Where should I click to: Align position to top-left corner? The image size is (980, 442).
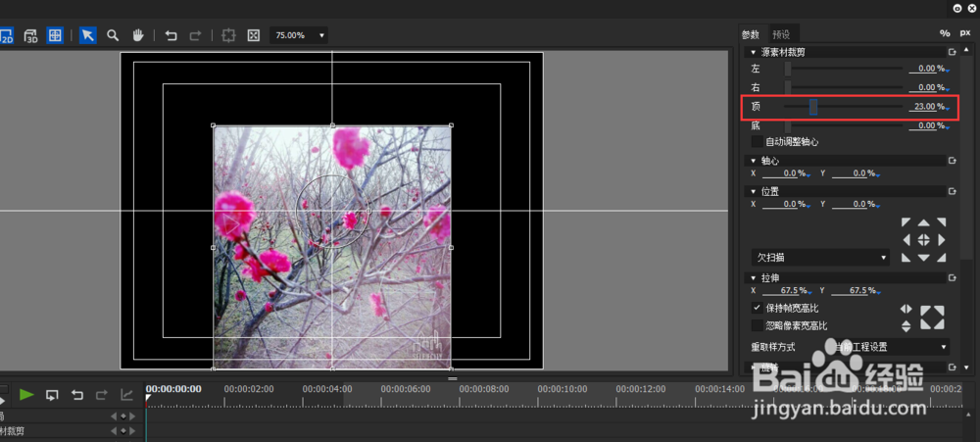coord(906,222)
